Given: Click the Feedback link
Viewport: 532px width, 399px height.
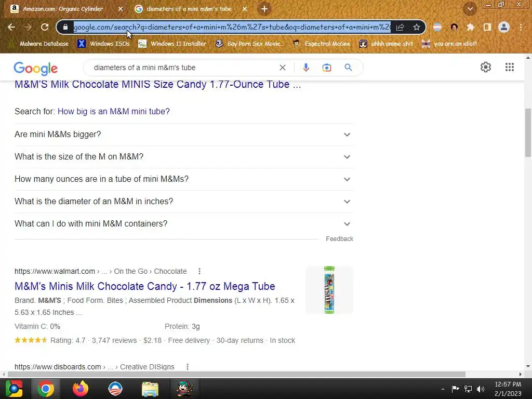Looking at the screenshot, I should 340,239.
